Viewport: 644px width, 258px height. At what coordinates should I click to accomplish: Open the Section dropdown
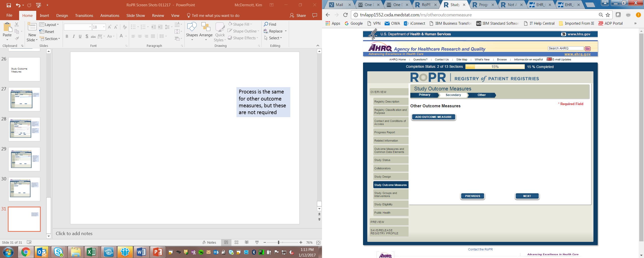[x=50, y=39]
